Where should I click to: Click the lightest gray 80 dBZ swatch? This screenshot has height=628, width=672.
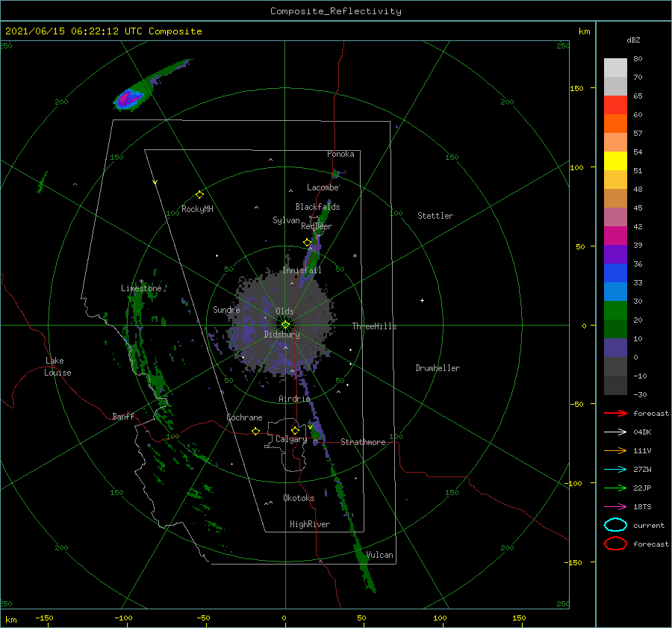(x=615, y=68)
